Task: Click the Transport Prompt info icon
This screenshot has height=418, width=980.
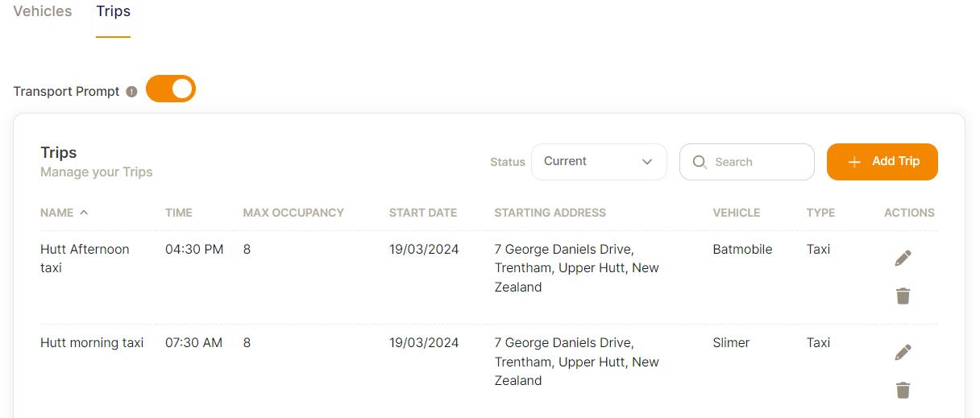Action: [x=131, y=92]
